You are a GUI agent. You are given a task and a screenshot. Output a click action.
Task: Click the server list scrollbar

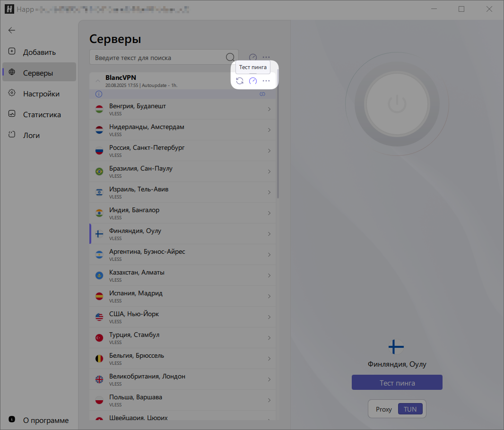(x=278, y=142)
